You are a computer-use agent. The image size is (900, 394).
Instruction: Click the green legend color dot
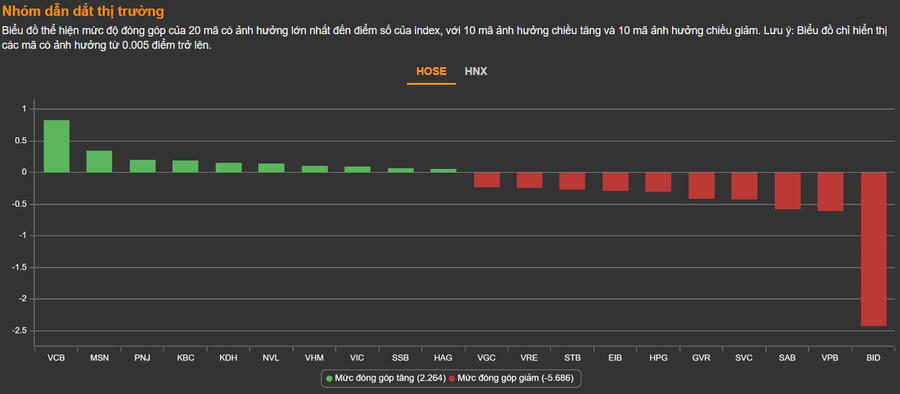[x=329, y=379]
